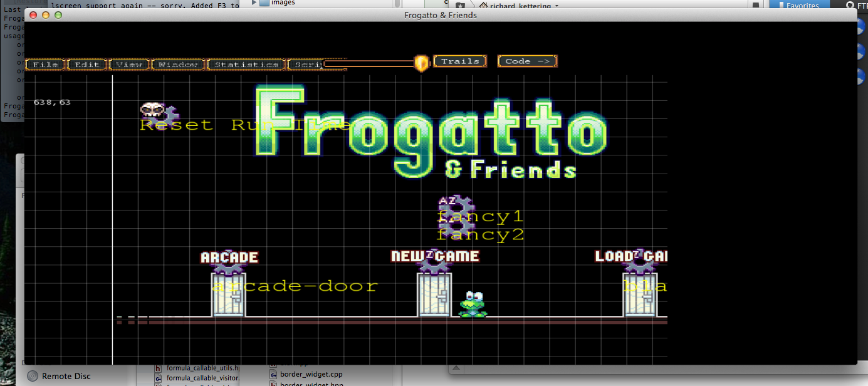Click the Arcade door
This screenshot has height=386, width=868.
[229, 295]
